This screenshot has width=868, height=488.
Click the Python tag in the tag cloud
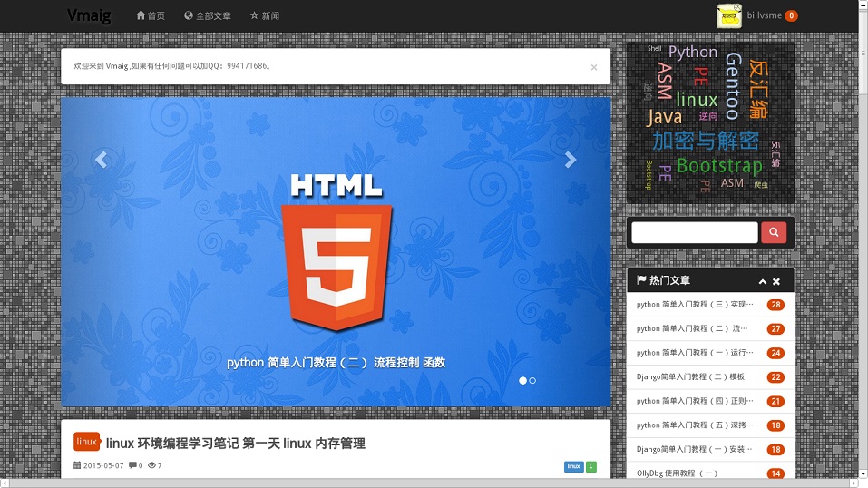693,52
